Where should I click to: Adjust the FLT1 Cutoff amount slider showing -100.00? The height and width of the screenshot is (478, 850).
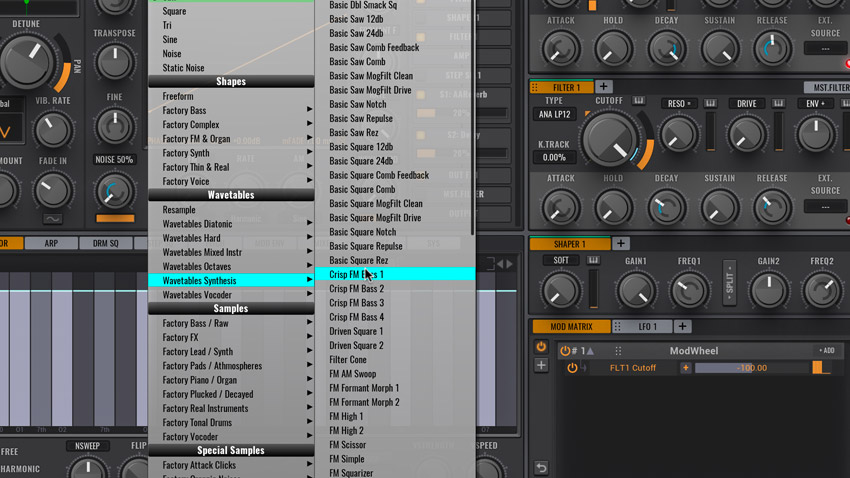pyautogui.click(x=751, y=368)
